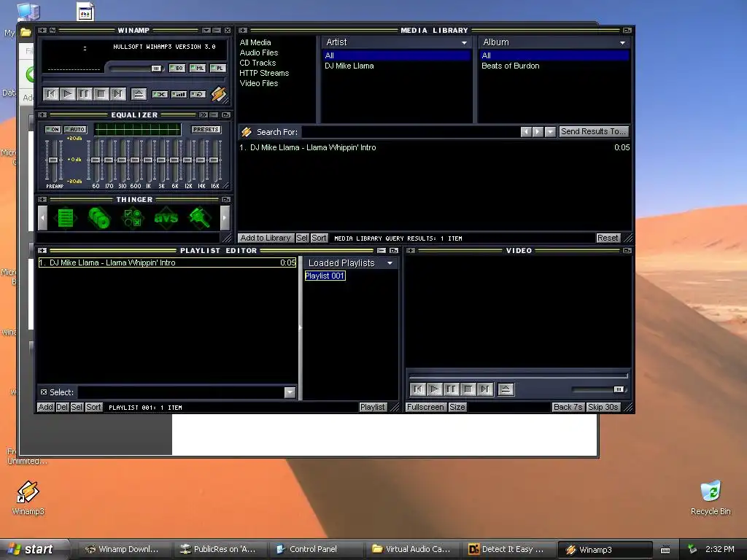Open the search history dropdown arrow

(x=550, y=132)
